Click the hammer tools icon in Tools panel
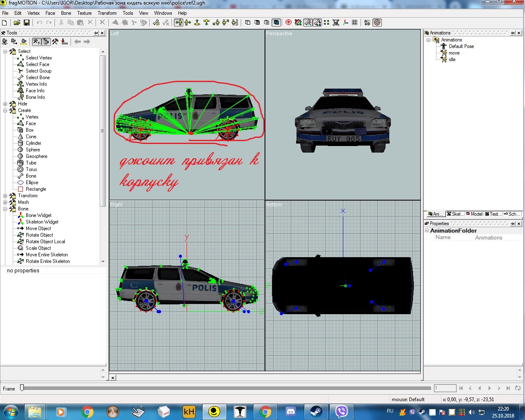 (x=55, y=41)
